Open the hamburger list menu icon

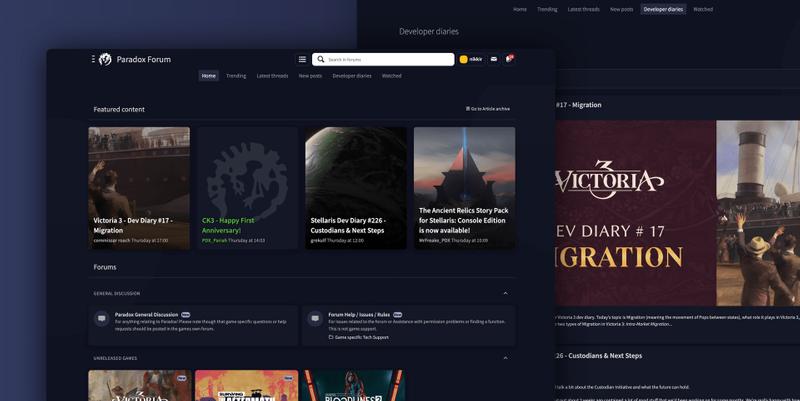point(302,59)
